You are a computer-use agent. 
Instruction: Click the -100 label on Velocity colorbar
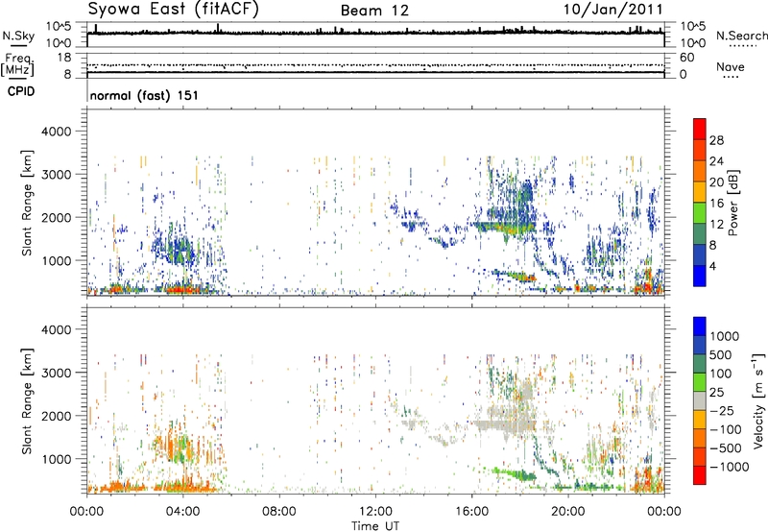[725, 429]
